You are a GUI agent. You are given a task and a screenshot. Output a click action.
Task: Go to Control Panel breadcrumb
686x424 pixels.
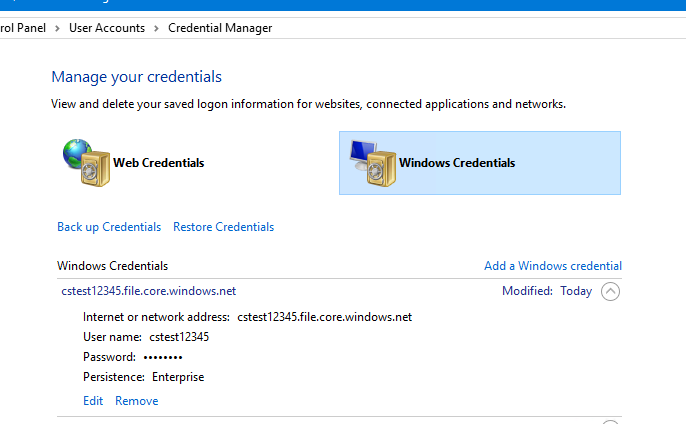pyautogui.click(x=23, y=28)
